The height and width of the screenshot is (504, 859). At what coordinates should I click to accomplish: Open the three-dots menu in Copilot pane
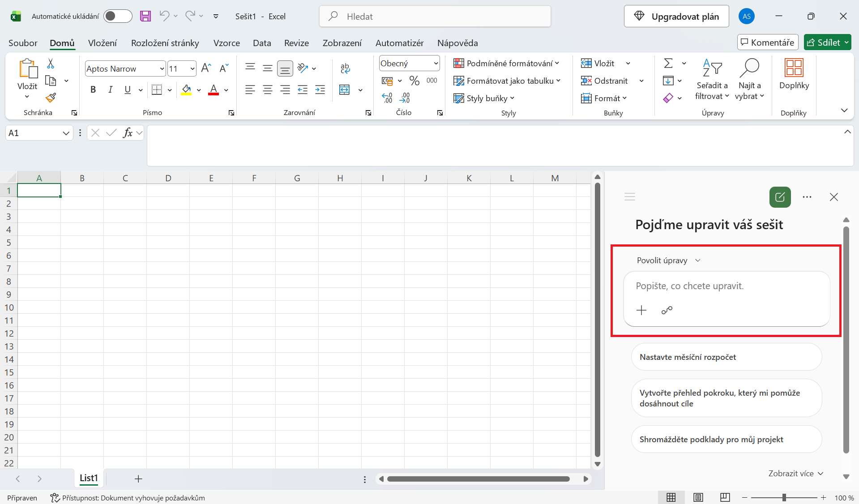coord(807,197)
